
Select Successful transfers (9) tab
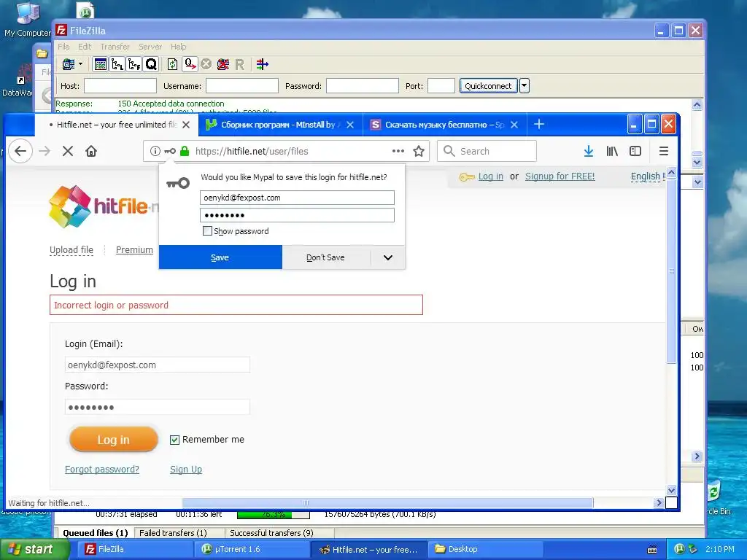(x=271, y=533)
